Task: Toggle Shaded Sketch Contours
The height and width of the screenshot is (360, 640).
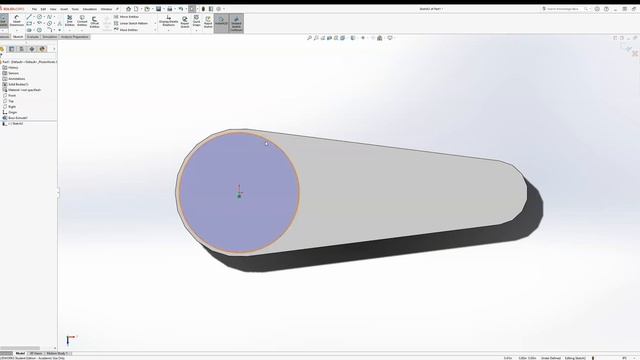Action: click(x=236, y=22)
